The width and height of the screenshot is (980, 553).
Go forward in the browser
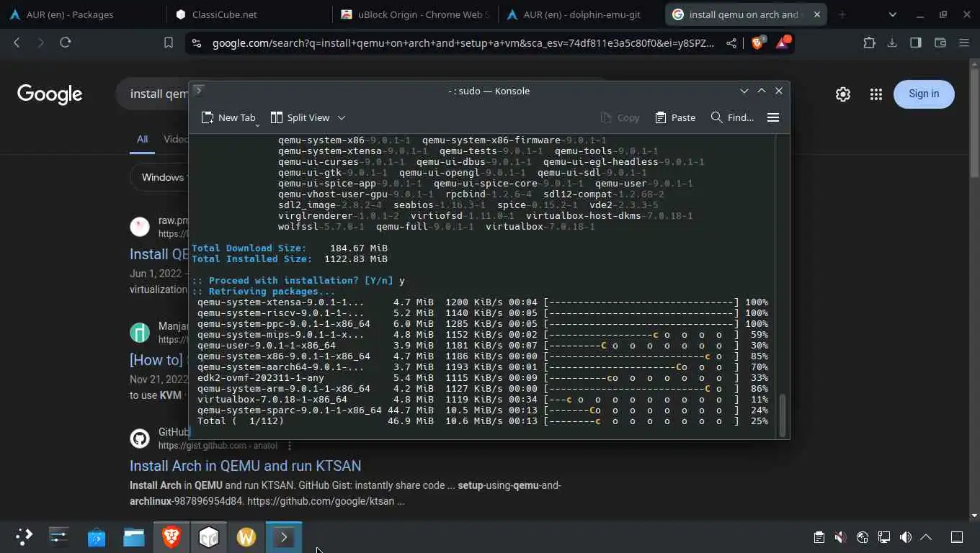click(40, 42)
